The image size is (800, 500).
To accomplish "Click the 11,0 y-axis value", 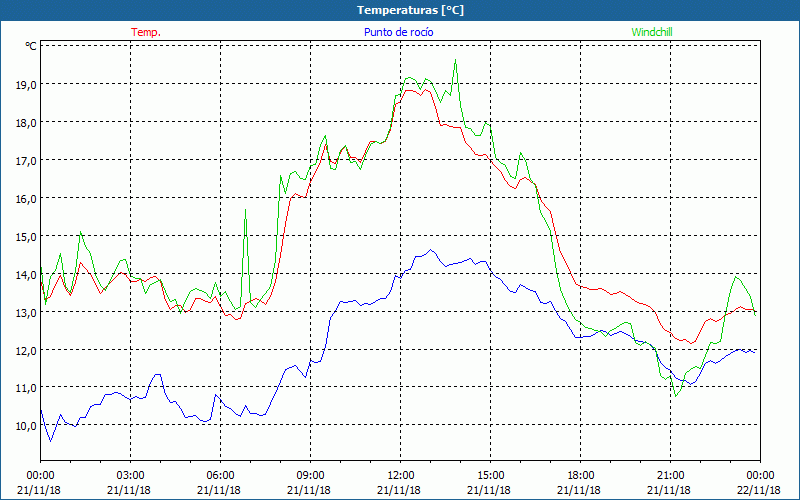I will tap(26, 388).
